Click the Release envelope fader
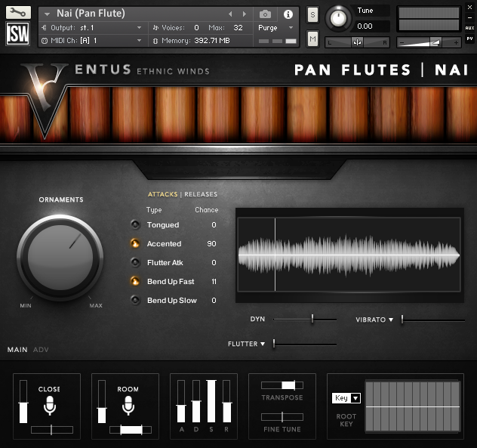Viewport: 477px width, 448px height. pos(226,401)
